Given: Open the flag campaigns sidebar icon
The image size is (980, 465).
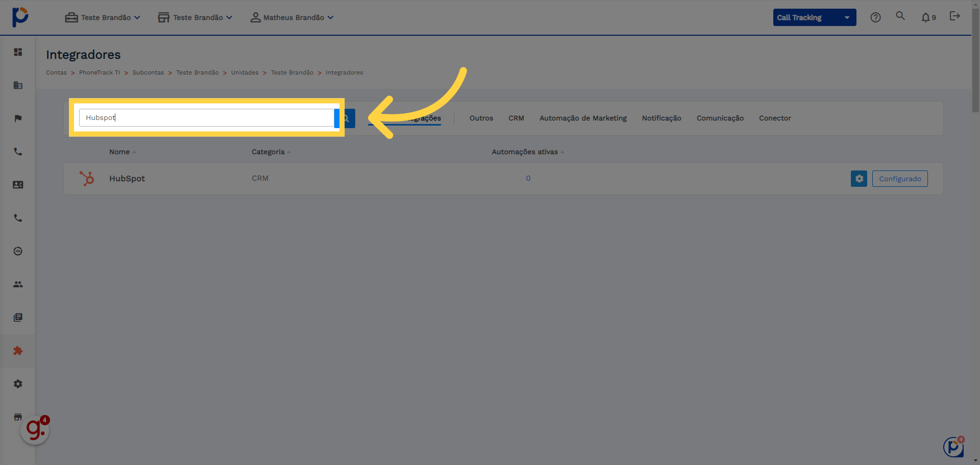Looking at the screenshot, I should point(18,118).
